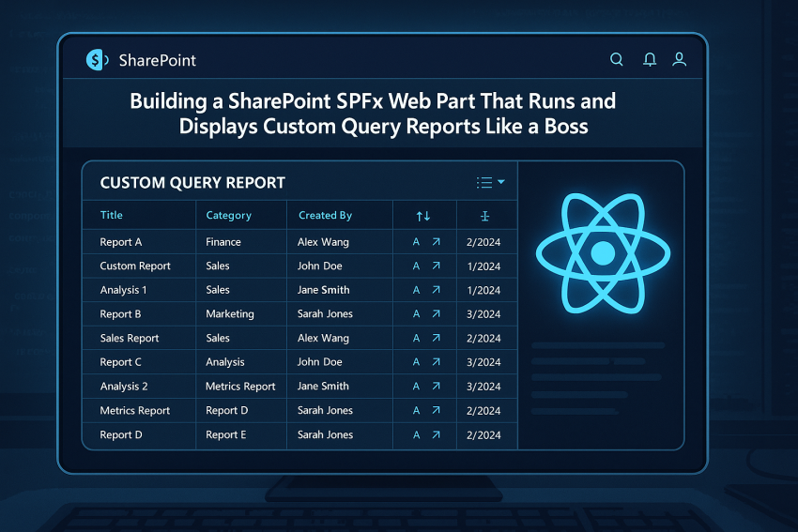Open notifications bell icon
Screen dimensions: 798x532
[650, 59]
